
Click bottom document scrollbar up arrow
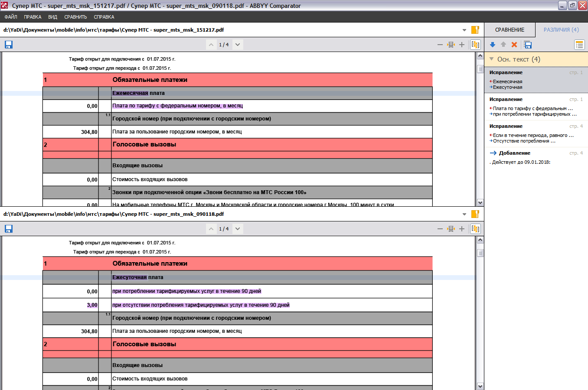(480, 240)
